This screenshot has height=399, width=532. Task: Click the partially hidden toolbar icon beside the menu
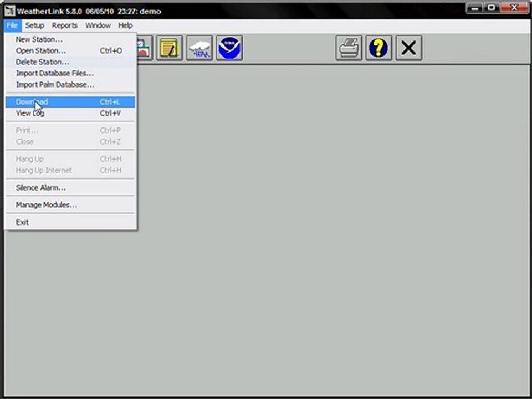[145, 48]
